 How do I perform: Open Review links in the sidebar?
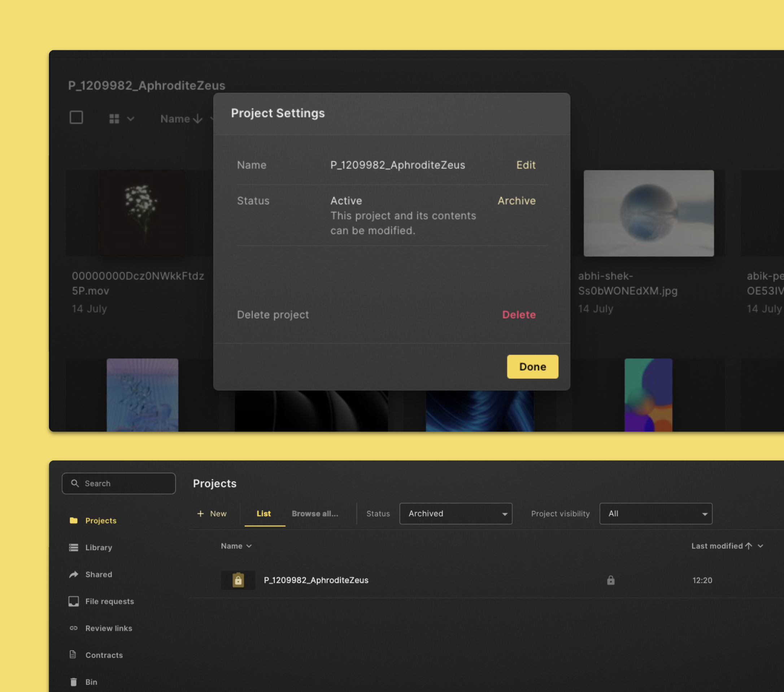pos(100,628)
